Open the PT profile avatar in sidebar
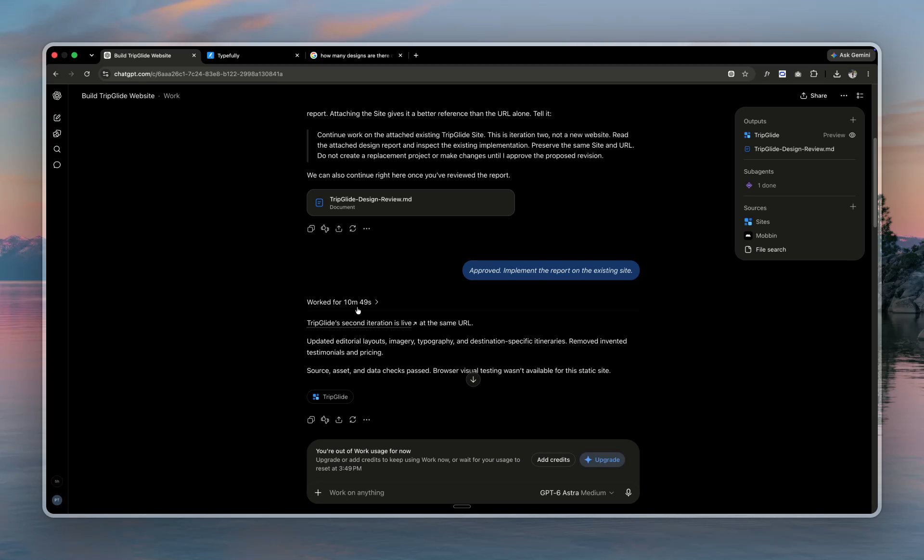The height and width of the screenshot is (560, 924). (x=57, y=500)
